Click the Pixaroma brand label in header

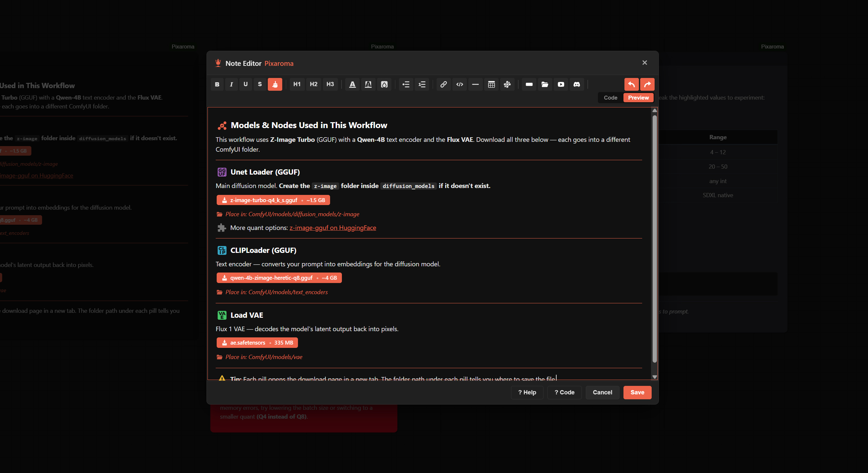point(279,63)
